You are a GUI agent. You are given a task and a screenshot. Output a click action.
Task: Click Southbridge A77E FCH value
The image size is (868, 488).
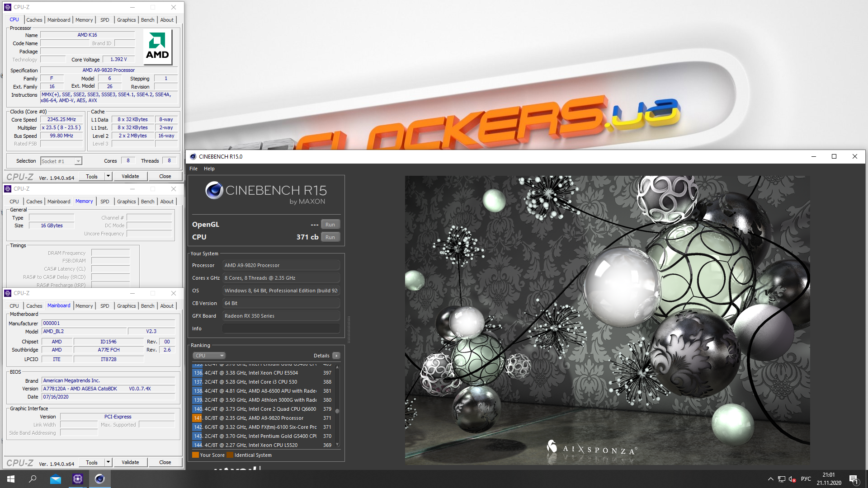point(108,350)
